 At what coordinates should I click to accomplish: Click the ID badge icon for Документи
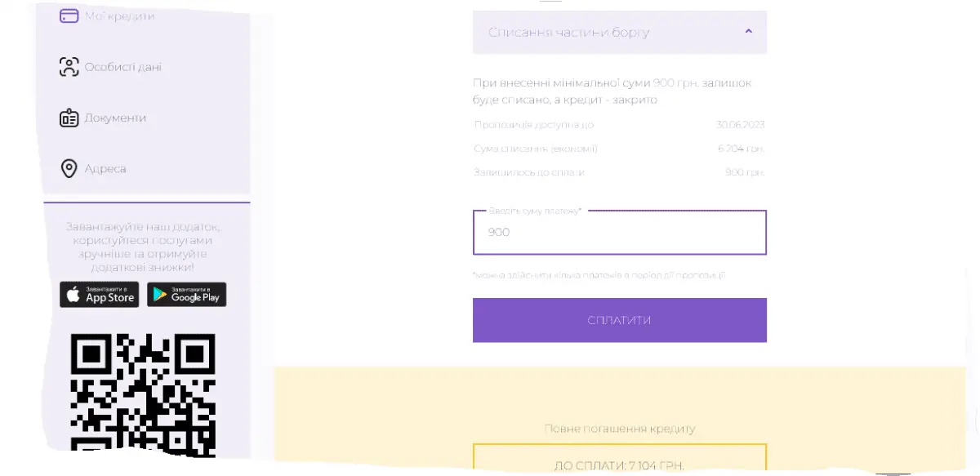click(69, 118)
